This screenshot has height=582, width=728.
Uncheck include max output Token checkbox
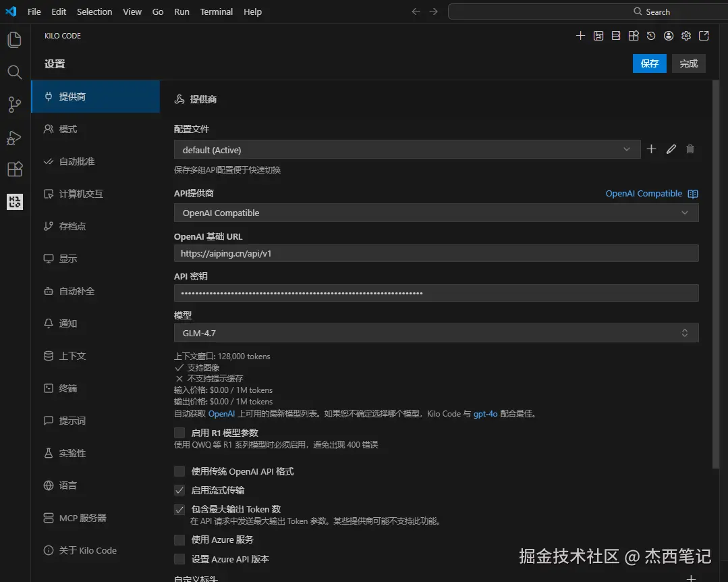[179, 510]
